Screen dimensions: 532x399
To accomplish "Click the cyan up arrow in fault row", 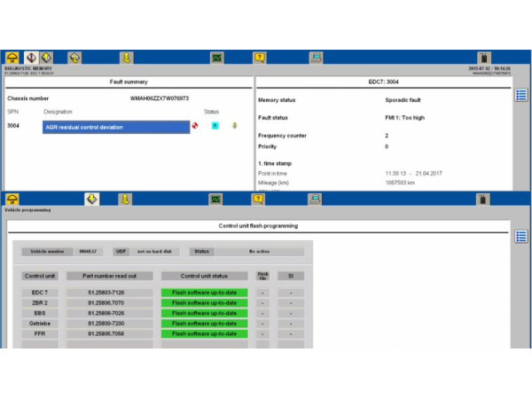I will [x=215, y=126].
